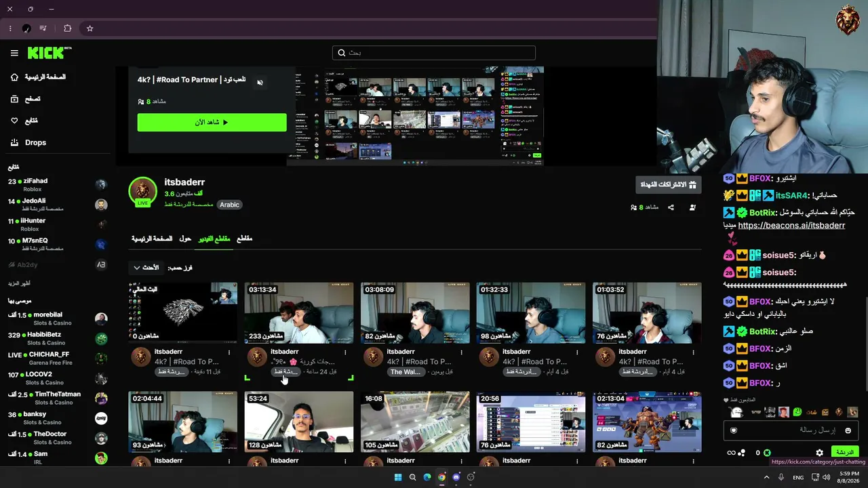The image size is (868, 488).
Task: Unmute the stream preview with the speaker icon
Action: [260, 83]
